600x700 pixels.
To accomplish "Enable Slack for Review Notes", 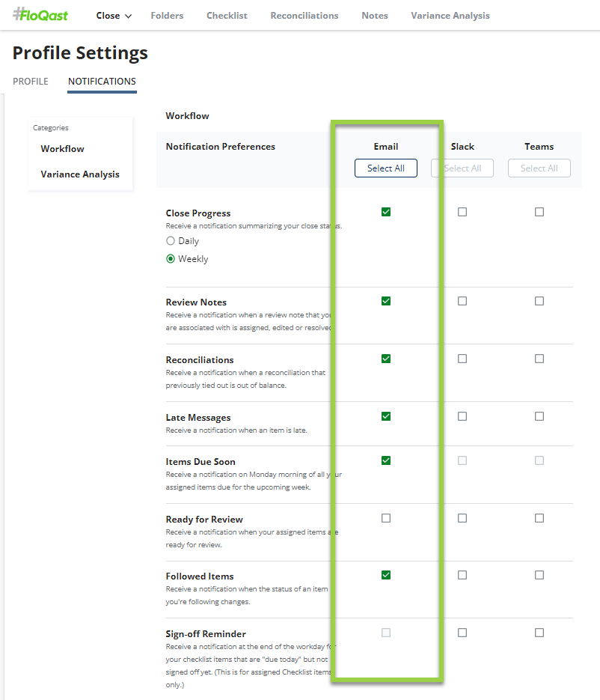I will click(462, 301).
